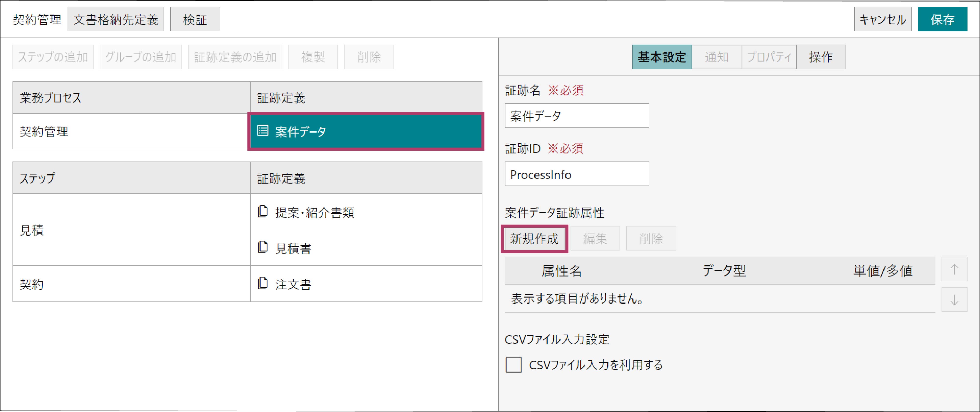980x412 pixels.
Task: Move attribute down with the down arrow
Action: coord(954,300)
